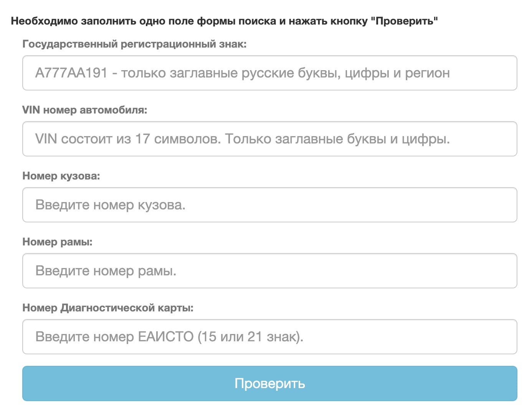The image size is (532, 418).
Task: Select field with A777AA191 placeholder example
Action: pyautogui.click(x=269, y=73)
